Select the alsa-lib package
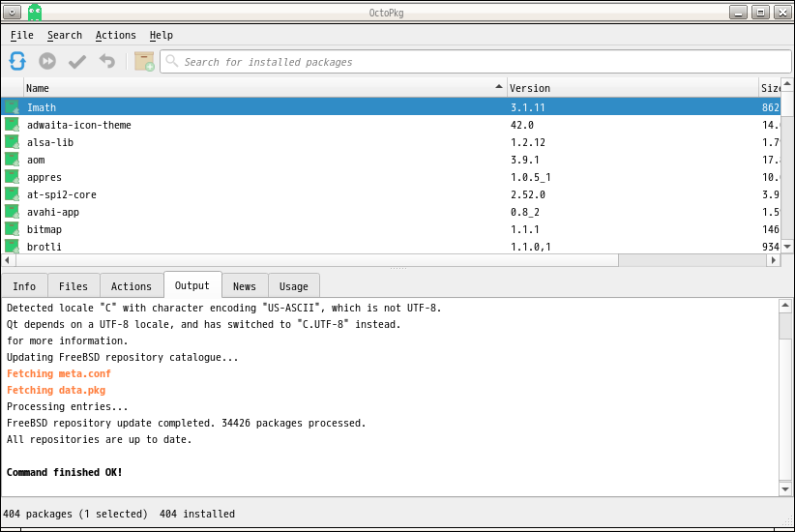 [391, 142]
